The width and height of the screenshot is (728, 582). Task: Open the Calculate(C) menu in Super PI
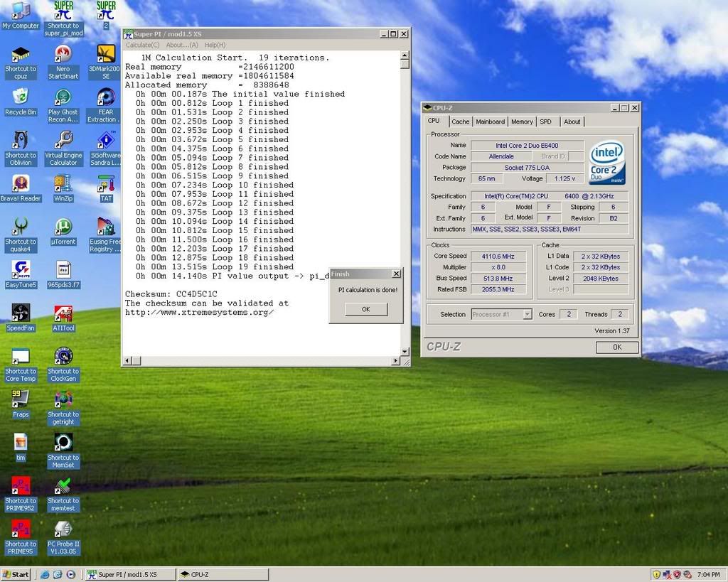click(x=142, y=45)
